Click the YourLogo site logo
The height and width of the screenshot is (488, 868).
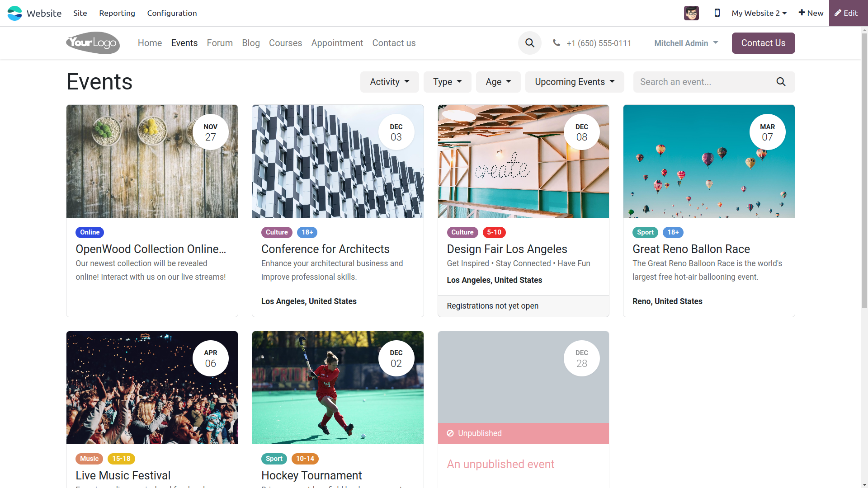92,43
